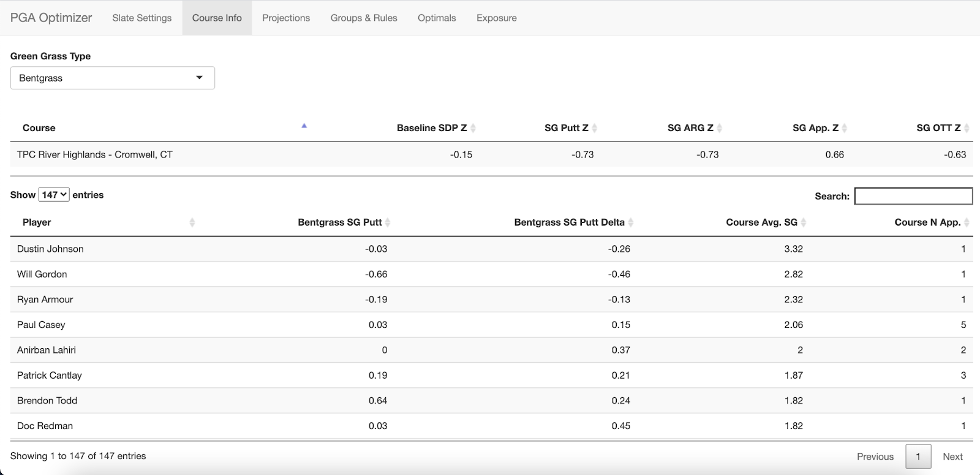
Task: Click the PGA Optimizer brand link
Action: (51, 18)
